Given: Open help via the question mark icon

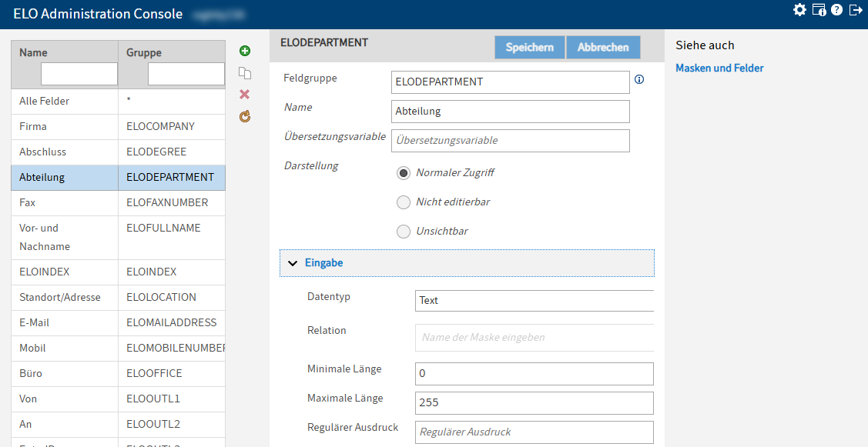Looking at the screenshot, I should 836,9.
